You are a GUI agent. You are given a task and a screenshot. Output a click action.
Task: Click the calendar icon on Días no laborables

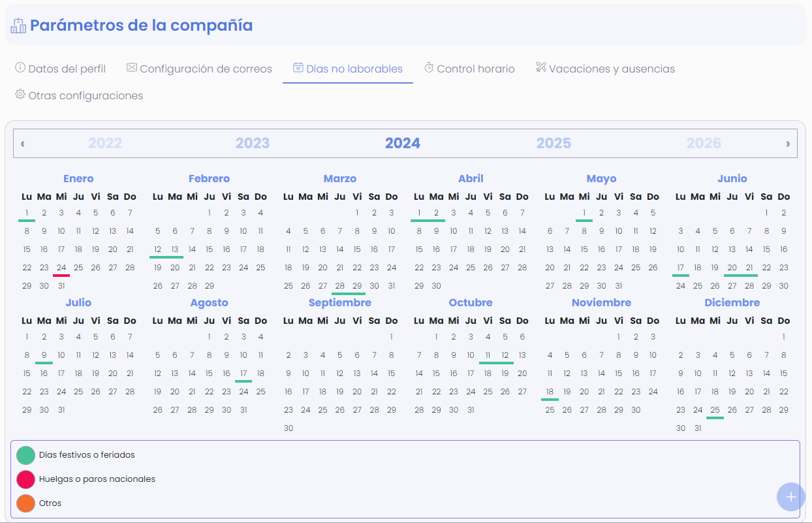(x=298, y=68)
